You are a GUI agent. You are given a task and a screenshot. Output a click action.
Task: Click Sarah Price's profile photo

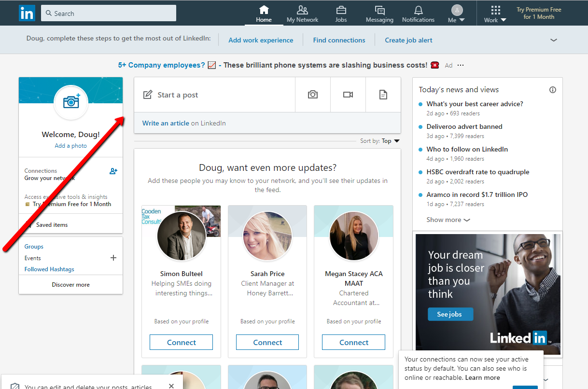pos(267,236)
